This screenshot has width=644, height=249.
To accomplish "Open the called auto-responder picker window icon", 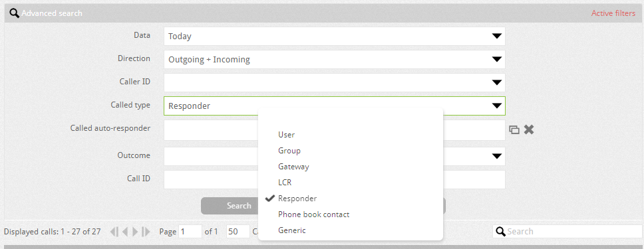I will point(514,130).
